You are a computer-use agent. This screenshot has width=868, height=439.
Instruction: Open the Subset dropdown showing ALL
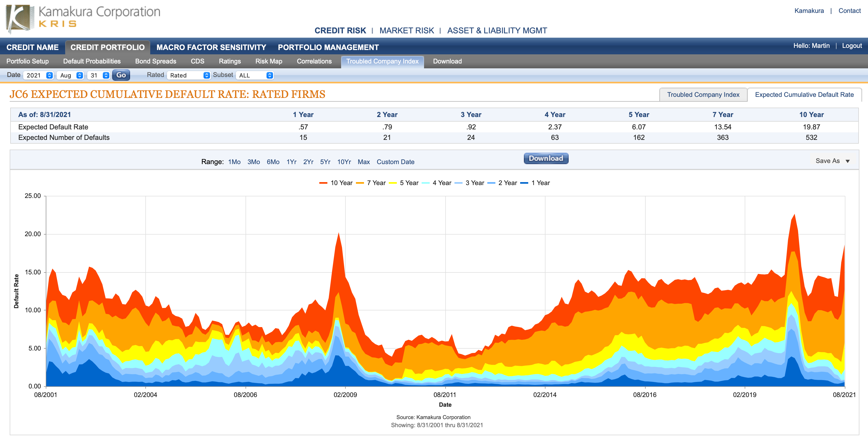pos(255,75)
